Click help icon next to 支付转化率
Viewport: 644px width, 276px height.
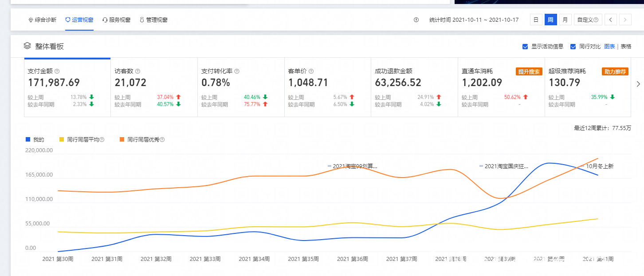point(237,71)
